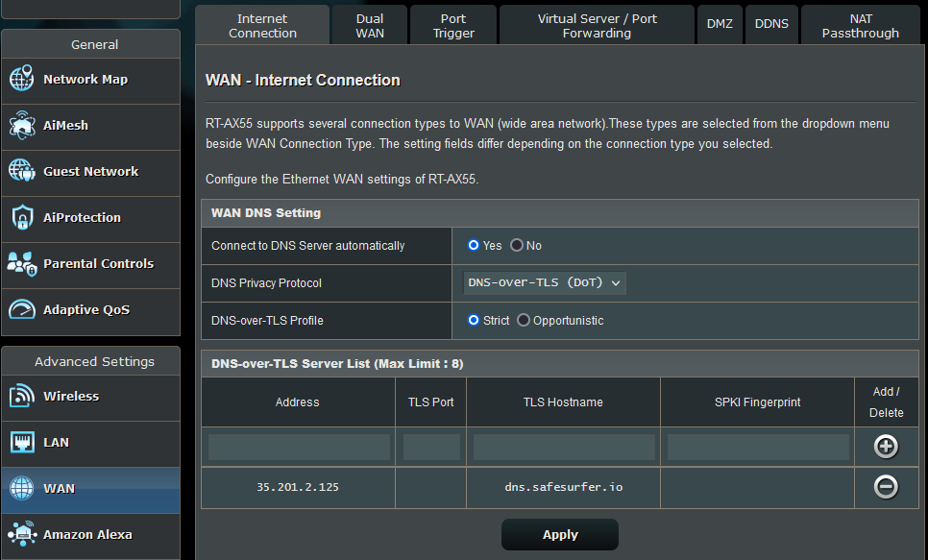Delete the dns.safesurfer.io server entry
The image size is (928, 560).
[x=886, y=487]
